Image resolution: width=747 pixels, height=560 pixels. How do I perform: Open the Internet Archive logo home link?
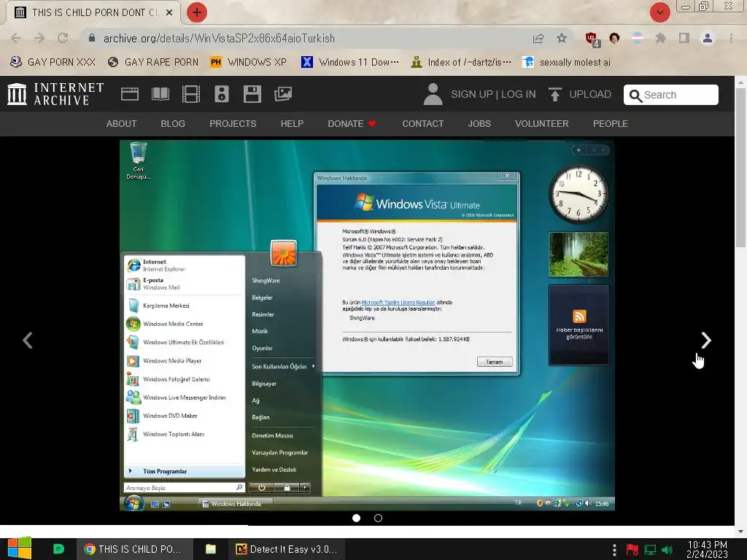coord(55,94)
